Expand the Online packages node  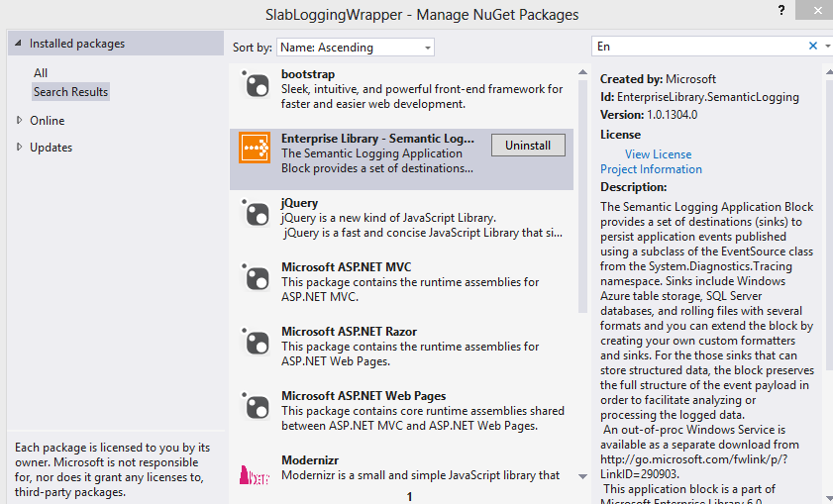tap(20, 121)
